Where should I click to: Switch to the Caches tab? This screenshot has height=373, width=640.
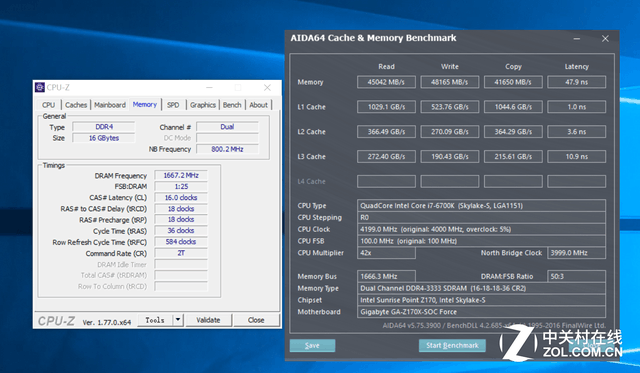[x=76, y=105]
